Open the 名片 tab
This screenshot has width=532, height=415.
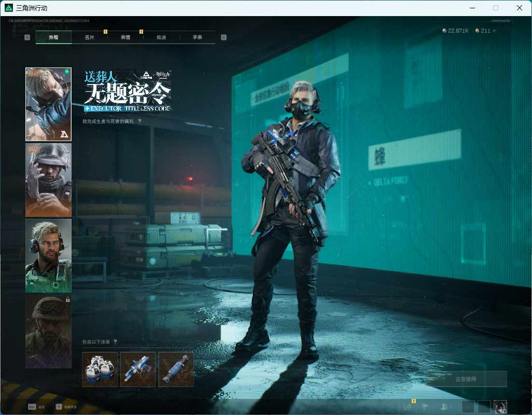(90, 37)
